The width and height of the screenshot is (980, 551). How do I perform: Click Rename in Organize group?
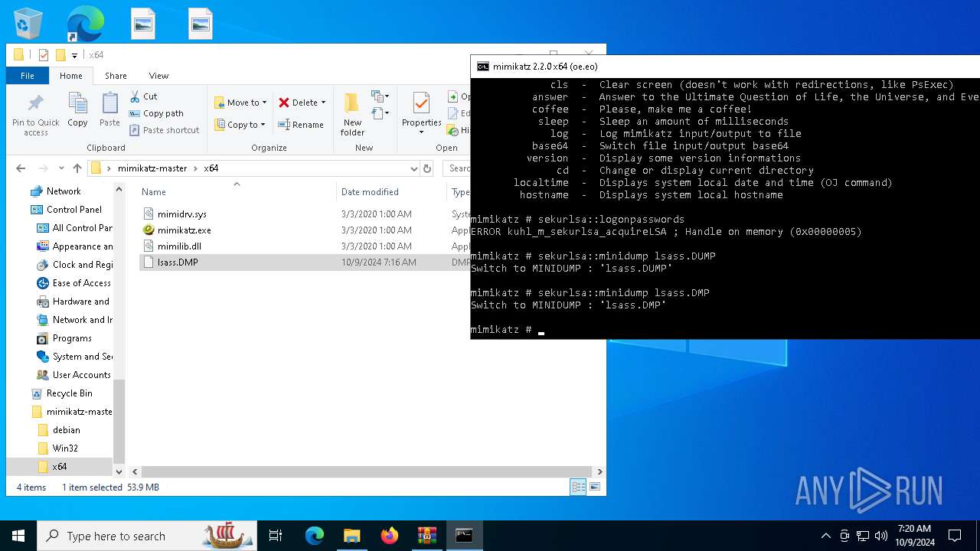(x=301, y=125)
